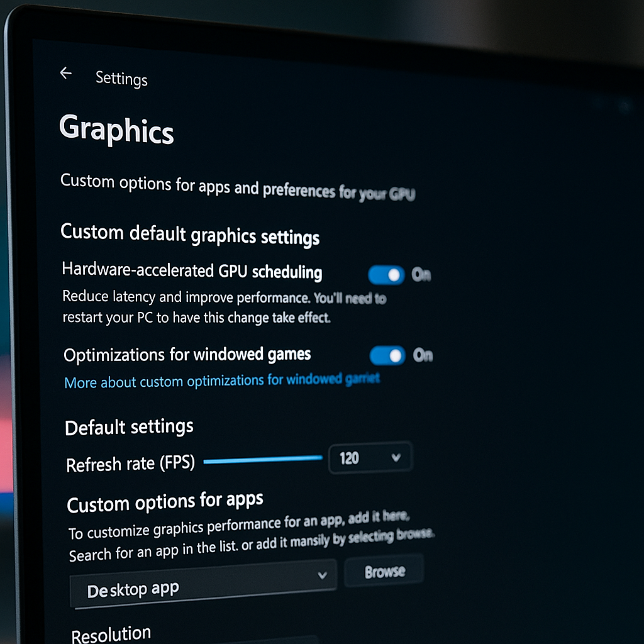Click the Custom options for apps and preferences subtitle
644x644 pixels.
(x=238, y=187)
